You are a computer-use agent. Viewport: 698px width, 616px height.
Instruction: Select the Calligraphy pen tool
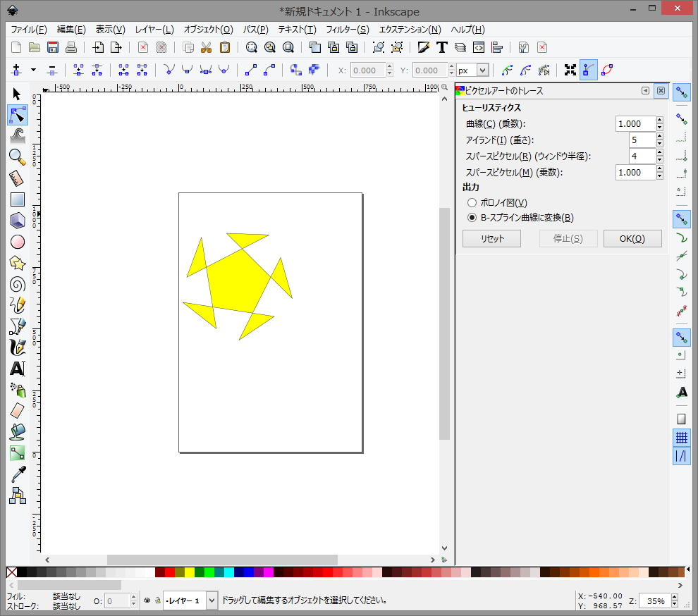pos(18,347)
